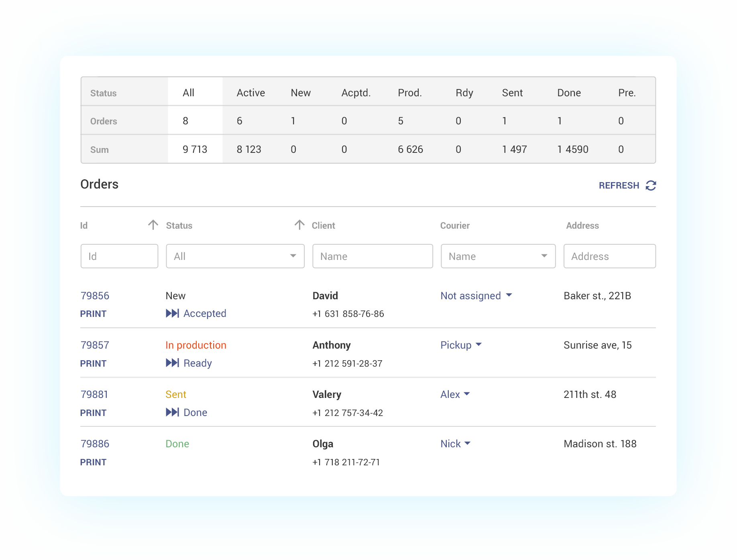Click the sort arrow next to Status column

tap(299, 225)
